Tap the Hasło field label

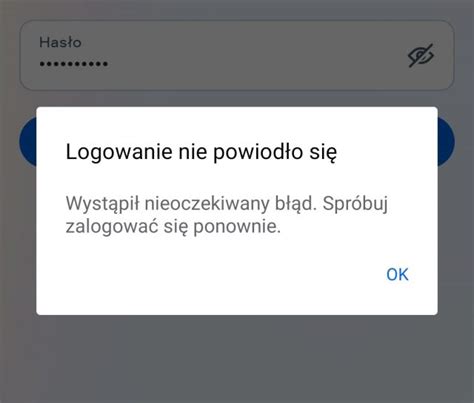(60, 42)
